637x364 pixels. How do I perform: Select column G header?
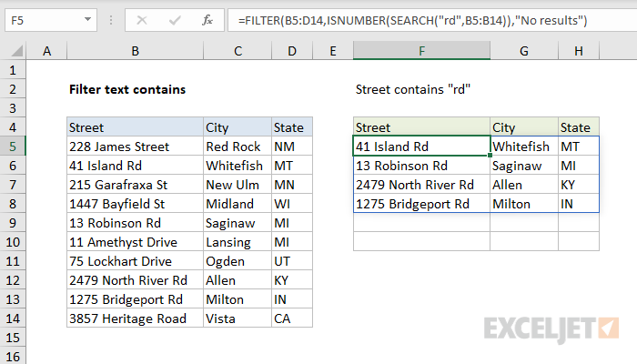pos(524,51)
